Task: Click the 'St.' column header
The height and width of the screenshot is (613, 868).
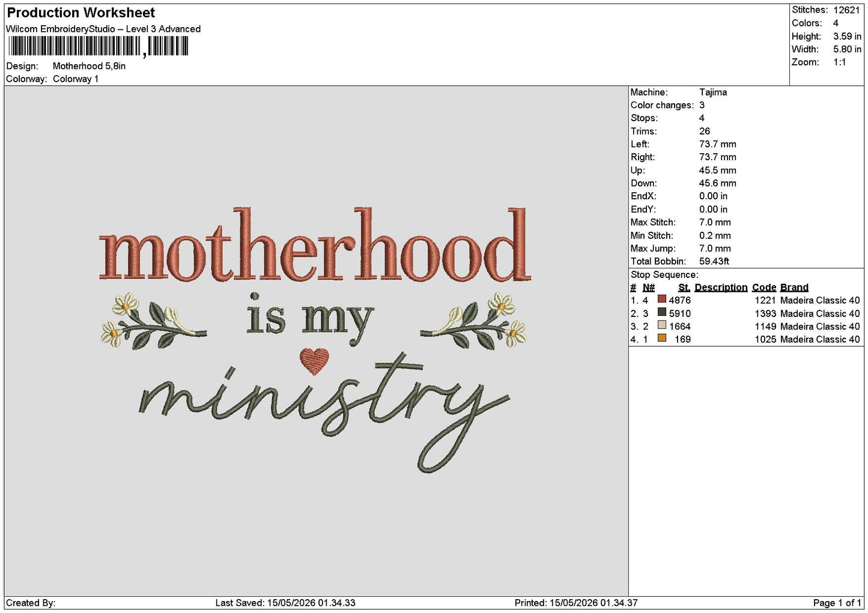Action: [x=684, y=288]
